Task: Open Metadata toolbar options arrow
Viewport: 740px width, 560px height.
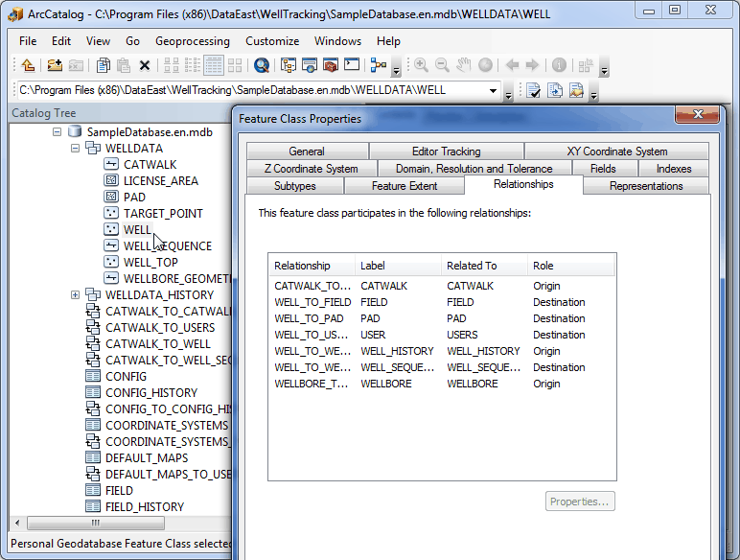Action: [593, 92]
